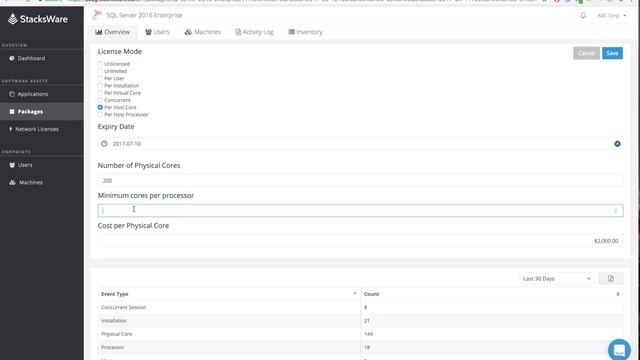The image size is (640, 360).
Task: Click the export report icon button
Action: 611,278
